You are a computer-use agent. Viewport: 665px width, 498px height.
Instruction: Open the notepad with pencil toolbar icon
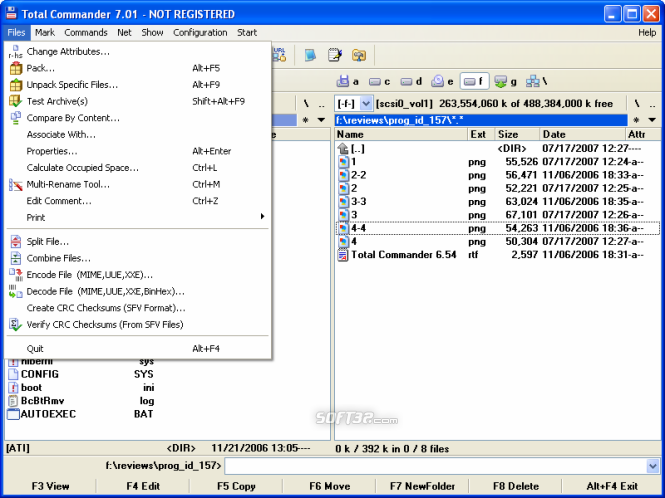click(x=335, y=55)
